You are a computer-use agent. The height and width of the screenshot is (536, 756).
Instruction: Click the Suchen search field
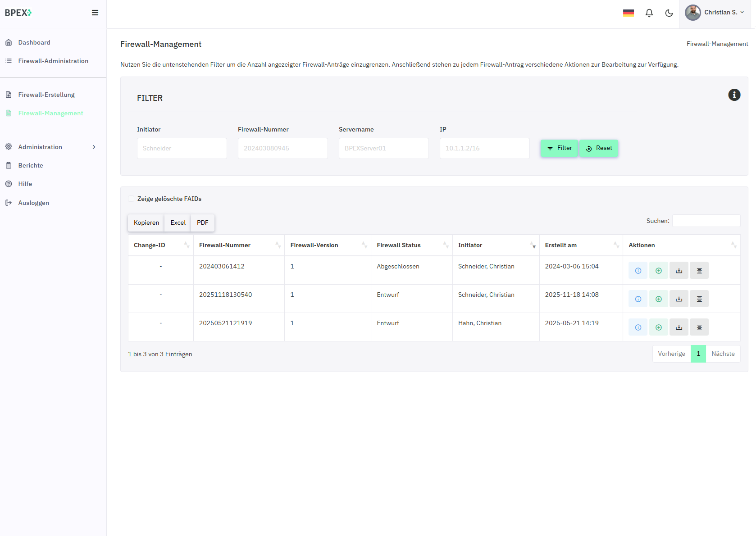(x=706, y=221)
